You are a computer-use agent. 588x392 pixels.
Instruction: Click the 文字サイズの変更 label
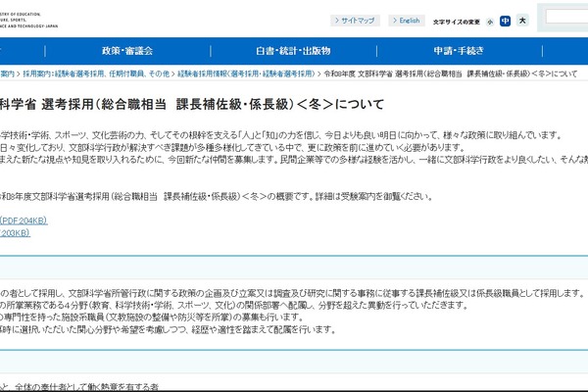click(x=457, y=22)
